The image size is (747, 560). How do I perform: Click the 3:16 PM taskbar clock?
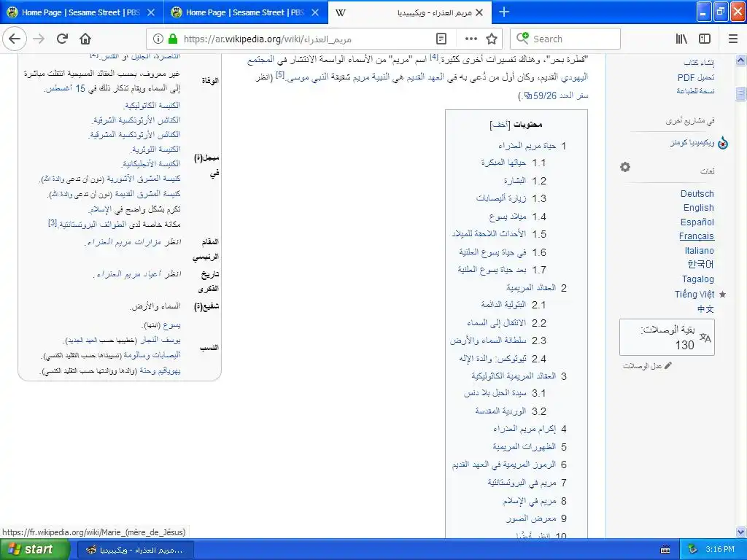pyautogui.click(x=720, y=549)
